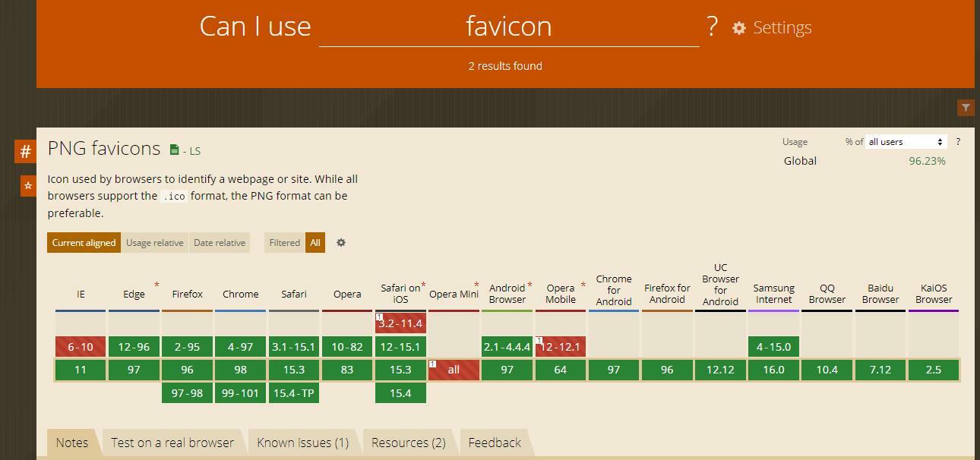
Task: Click the LS specification document icon
Action: tap(175, 150)
